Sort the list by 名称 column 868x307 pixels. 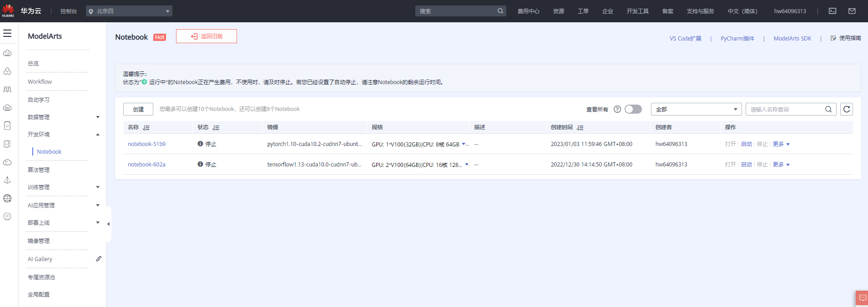[146, 128]
